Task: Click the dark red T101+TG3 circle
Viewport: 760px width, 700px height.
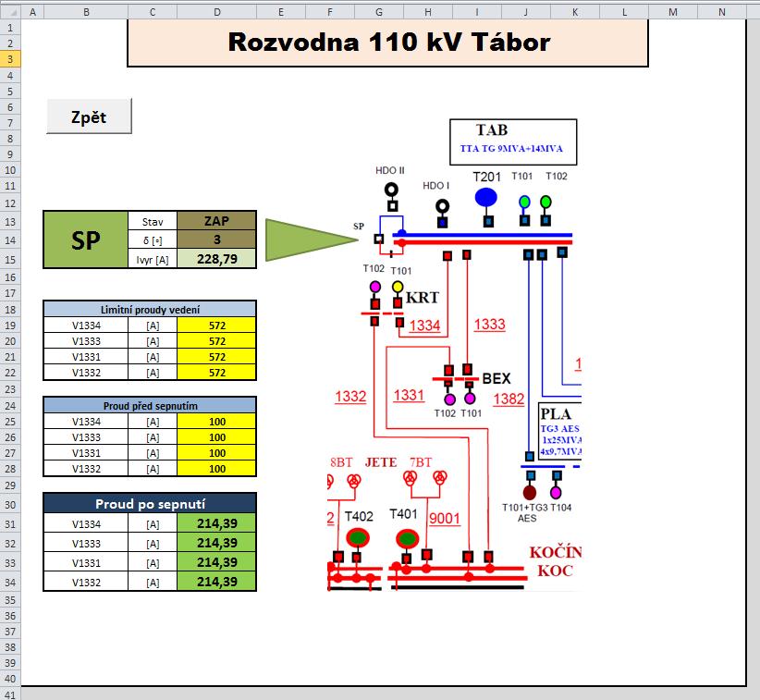Action: click(529, 493)
